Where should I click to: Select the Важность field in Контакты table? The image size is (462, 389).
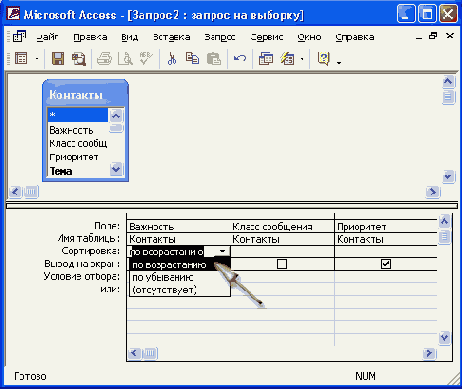point(71,130)
